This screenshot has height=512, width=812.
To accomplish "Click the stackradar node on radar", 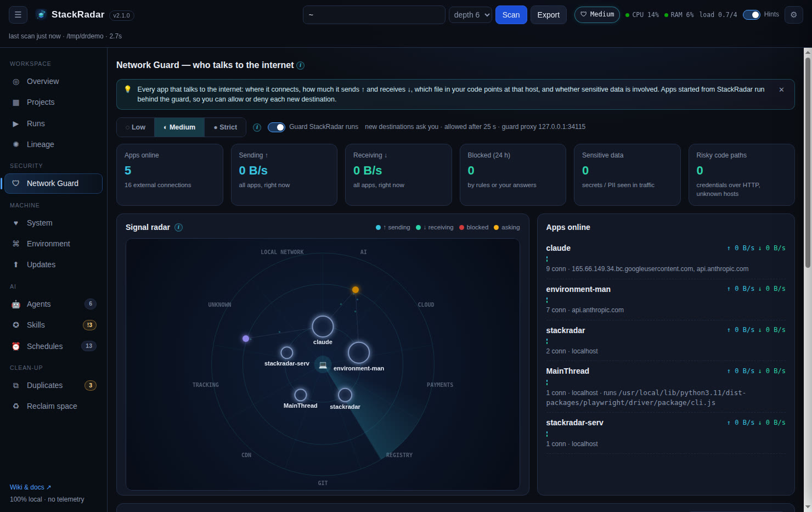I will point(345,395).
